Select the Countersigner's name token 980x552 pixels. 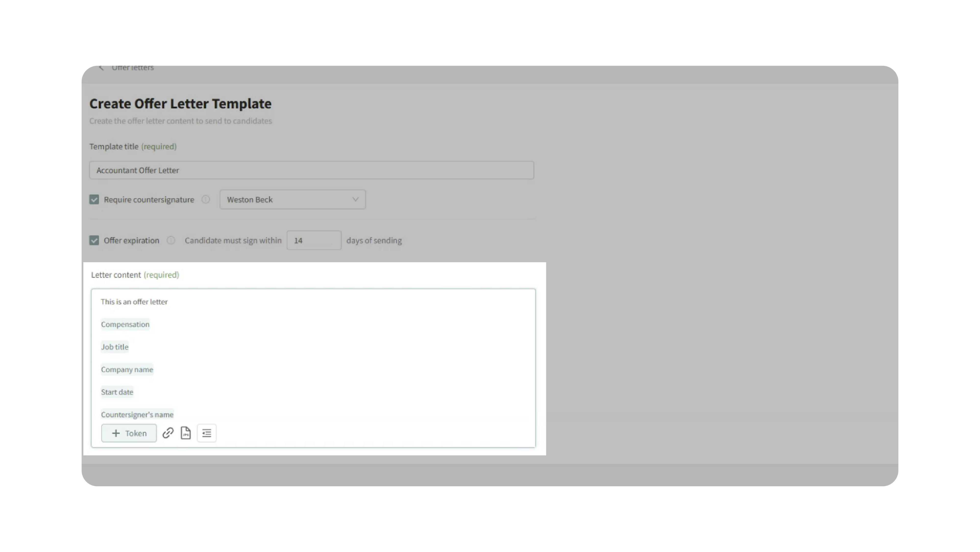coord(137,415)
